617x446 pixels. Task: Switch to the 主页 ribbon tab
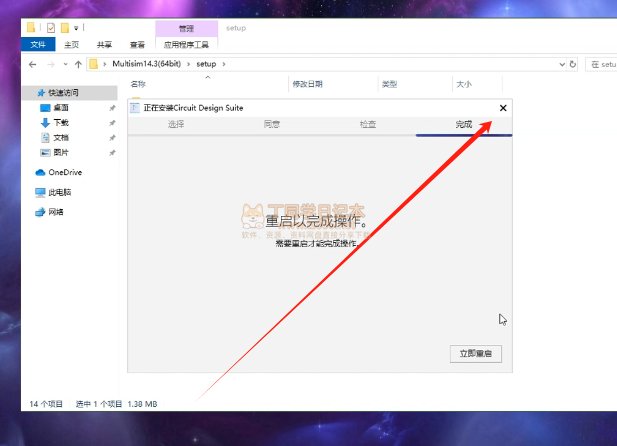pyautogui.click(x=72, y=45)
